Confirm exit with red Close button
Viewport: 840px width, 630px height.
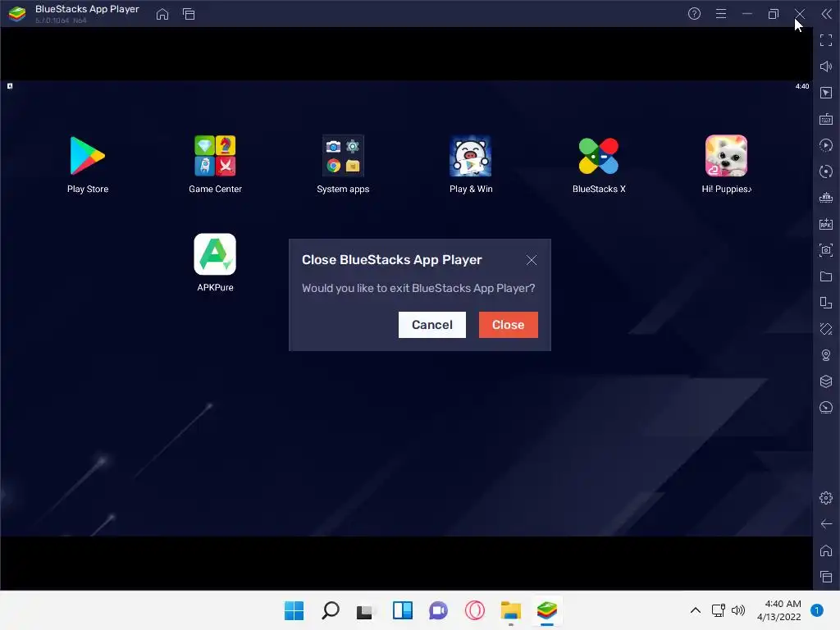508,325
